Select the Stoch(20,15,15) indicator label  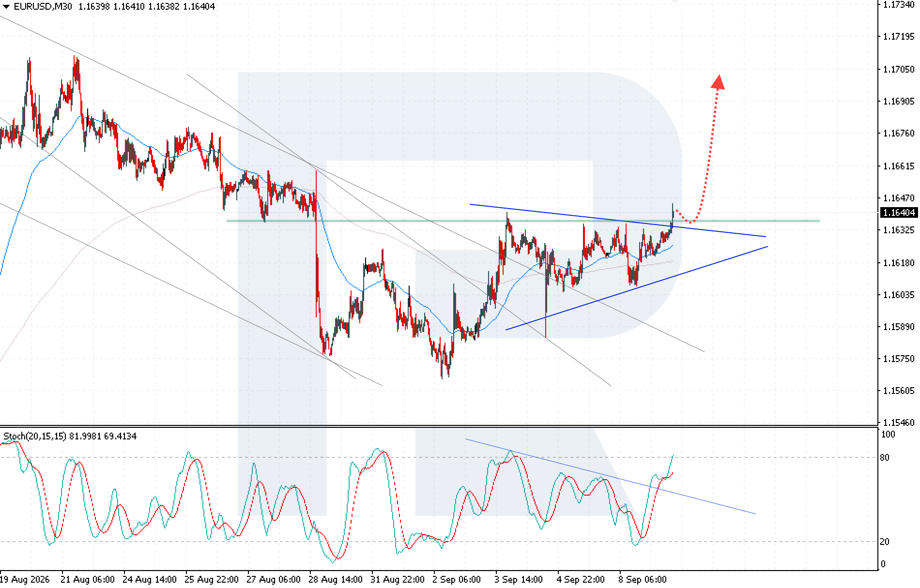click(x=35, y=436)
